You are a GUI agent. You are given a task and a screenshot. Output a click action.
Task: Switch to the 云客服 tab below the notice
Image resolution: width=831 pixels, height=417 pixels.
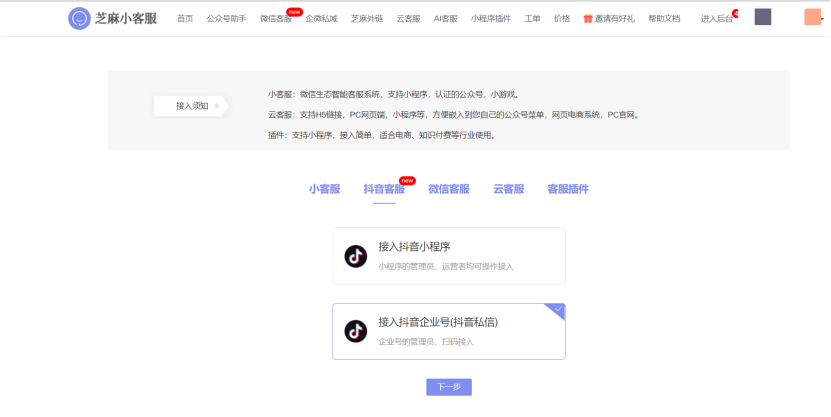(508, 189)
